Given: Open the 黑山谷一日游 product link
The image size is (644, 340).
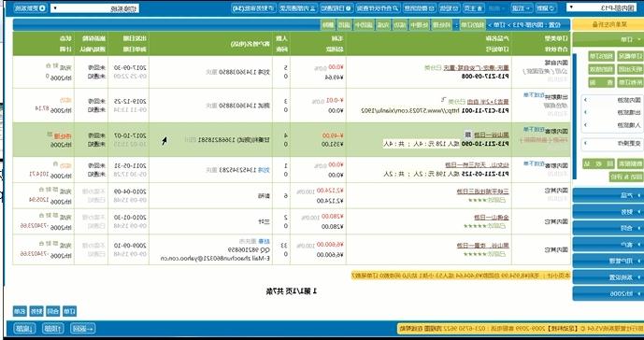Looking at the screenshot, I should tap(492, 135).
